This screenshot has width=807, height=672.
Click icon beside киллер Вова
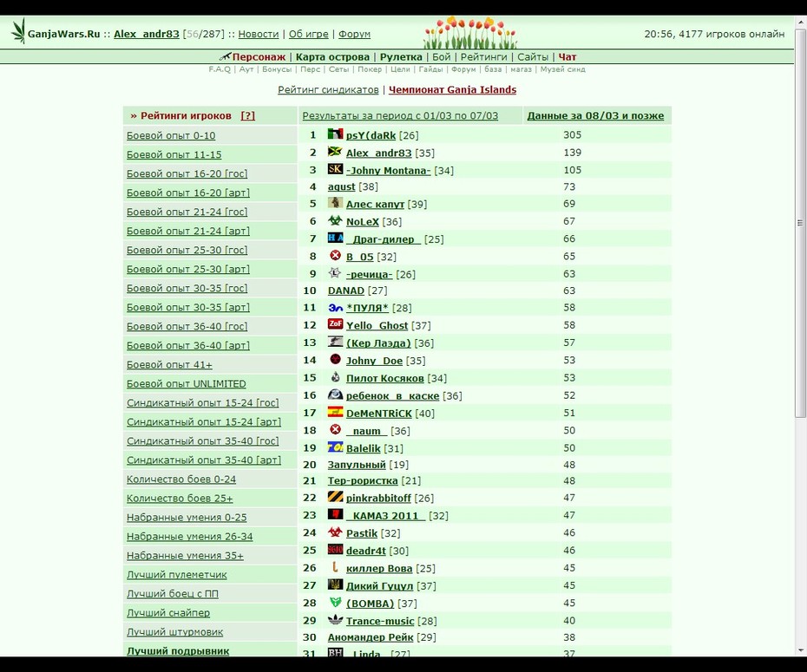[x=335, y=567]
